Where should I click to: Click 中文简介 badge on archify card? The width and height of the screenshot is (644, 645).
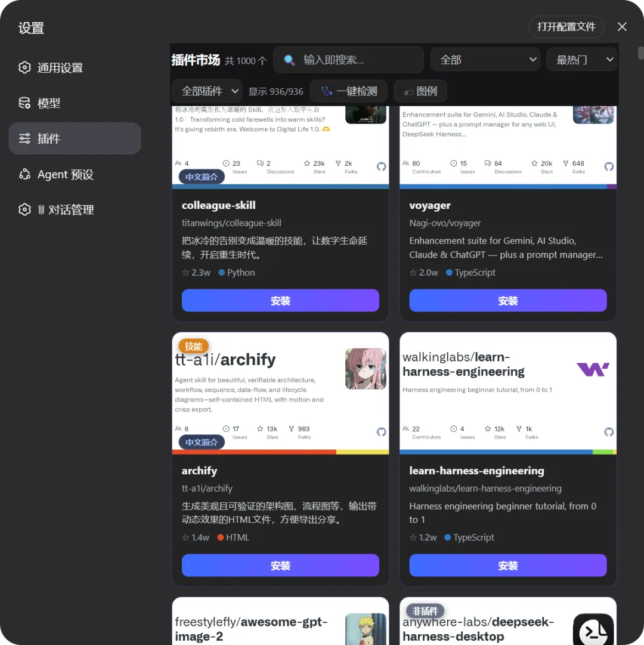pos(202,442)
